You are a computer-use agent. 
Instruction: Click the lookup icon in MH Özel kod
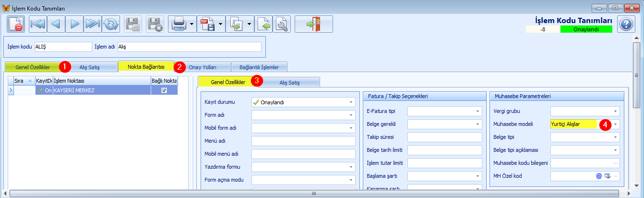point(607,176)
